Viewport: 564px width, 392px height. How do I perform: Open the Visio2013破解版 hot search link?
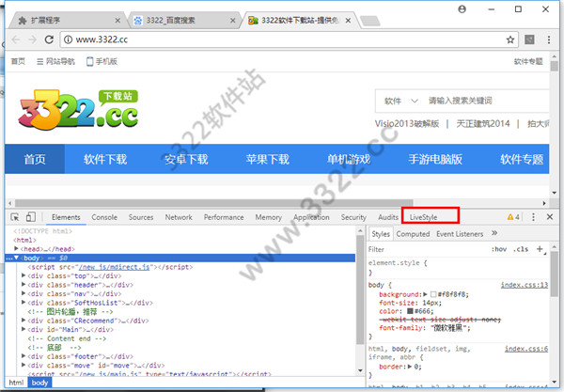407,124
